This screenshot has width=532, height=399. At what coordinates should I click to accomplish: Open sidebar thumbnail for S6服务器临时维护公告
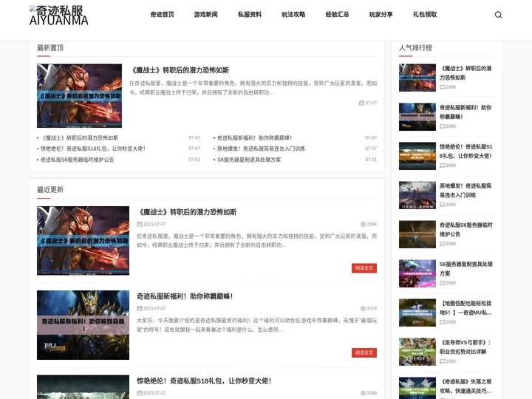coord(417,234)
